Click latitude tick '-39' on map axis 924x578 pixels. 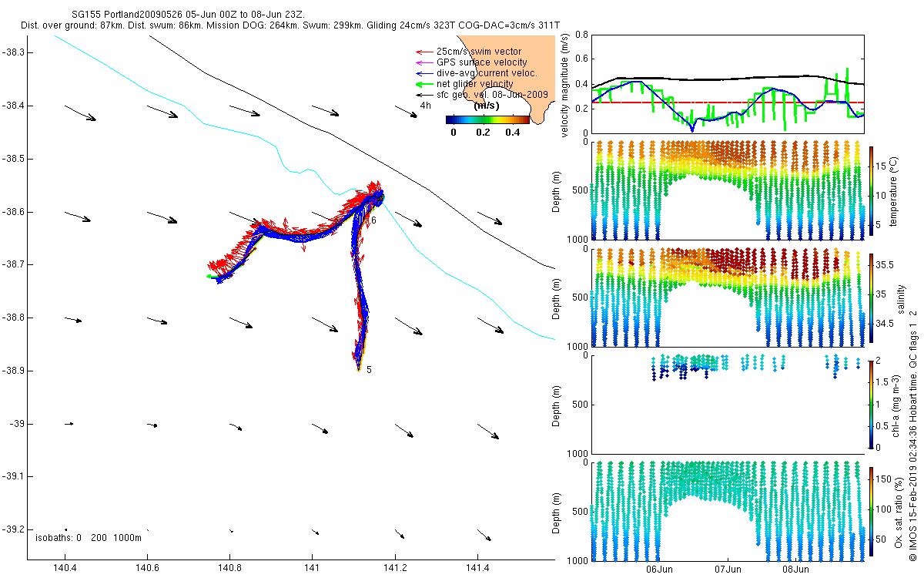(x=18, y=424)
